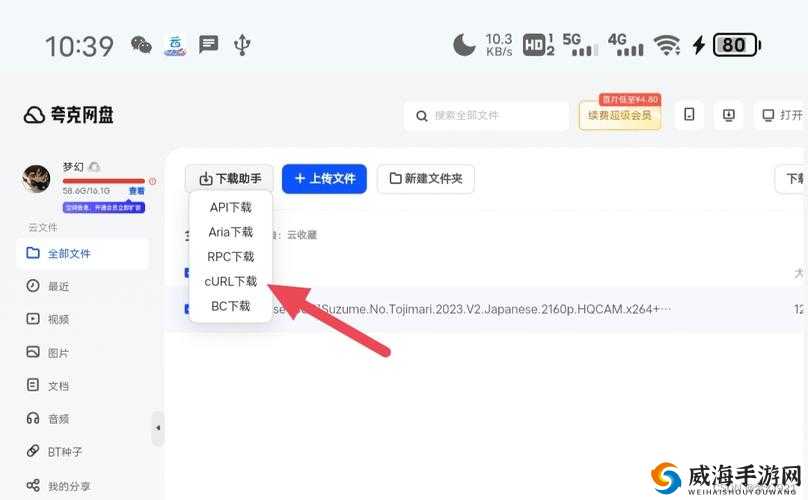Click the storage warning icon
The height and width of the screenshot is (500, 808).
coord(153,181)
